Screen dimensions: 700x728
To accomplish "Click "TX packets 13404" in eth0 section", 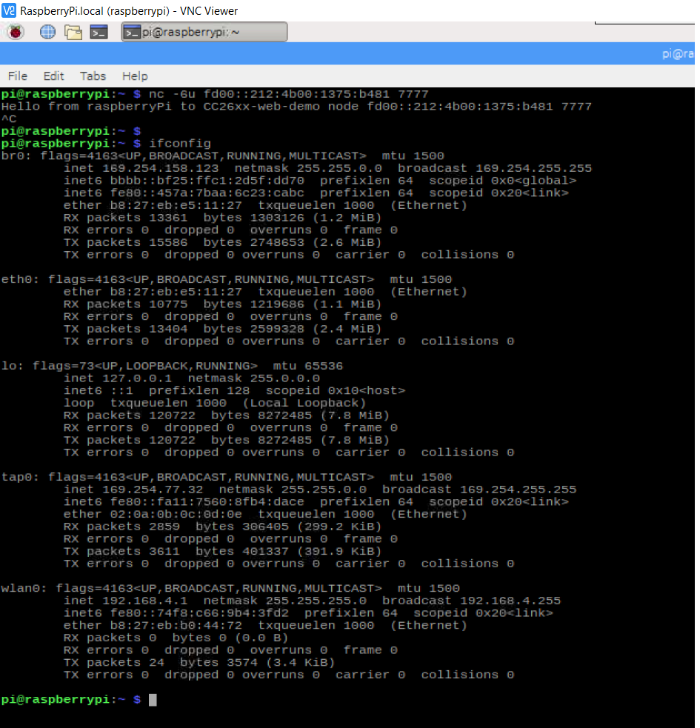I will pyautogui.click(x=125, y=329).
